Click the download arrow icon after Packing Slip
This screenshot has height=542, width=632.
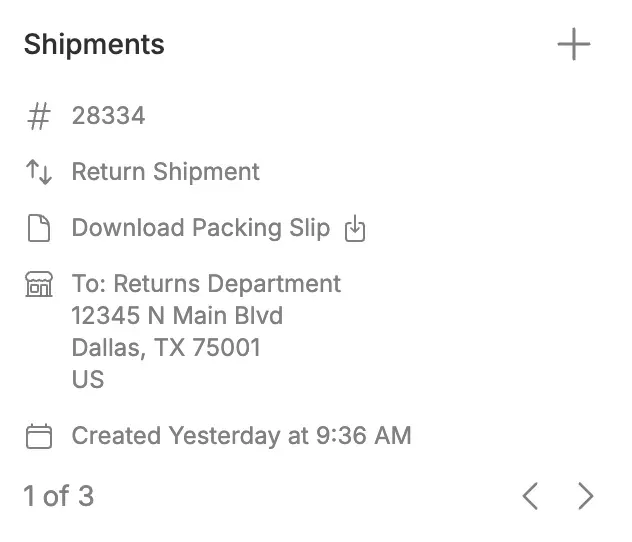(x=355, y=229)
